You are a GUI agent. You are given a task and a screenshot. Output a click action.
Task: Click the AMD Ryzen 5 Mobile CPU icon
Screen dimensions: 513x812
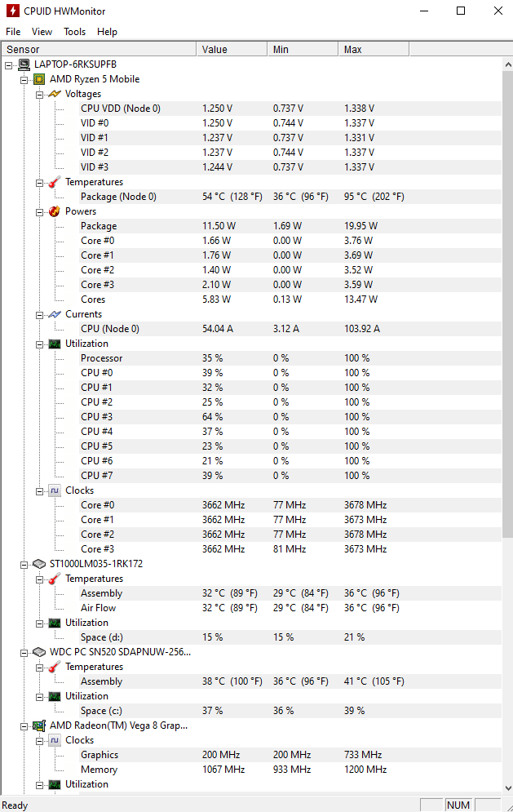point(39,79)
